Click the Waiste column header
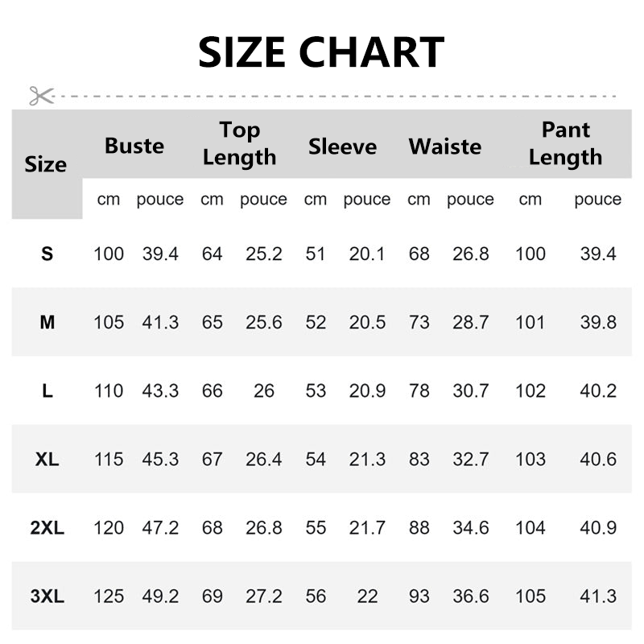644x644 pixels. click(x=445, y=147)
